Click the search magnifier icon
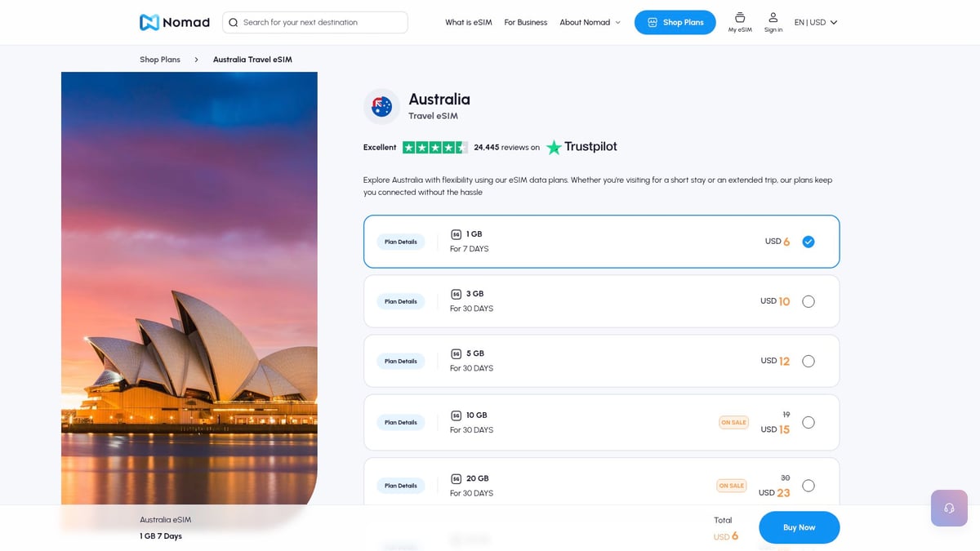Viewport: 980px width, 551px height. (x=234, y=22)
